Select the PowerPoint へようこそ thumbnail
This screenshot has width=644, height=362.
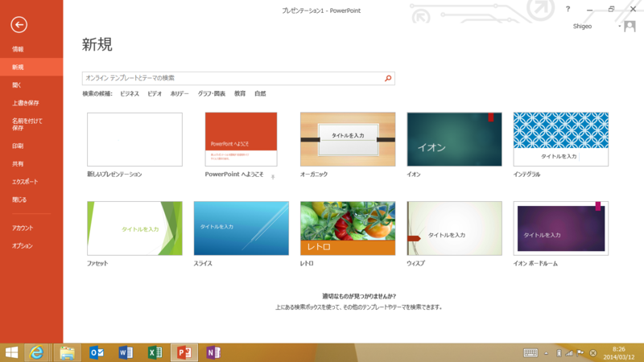(241, 139)
